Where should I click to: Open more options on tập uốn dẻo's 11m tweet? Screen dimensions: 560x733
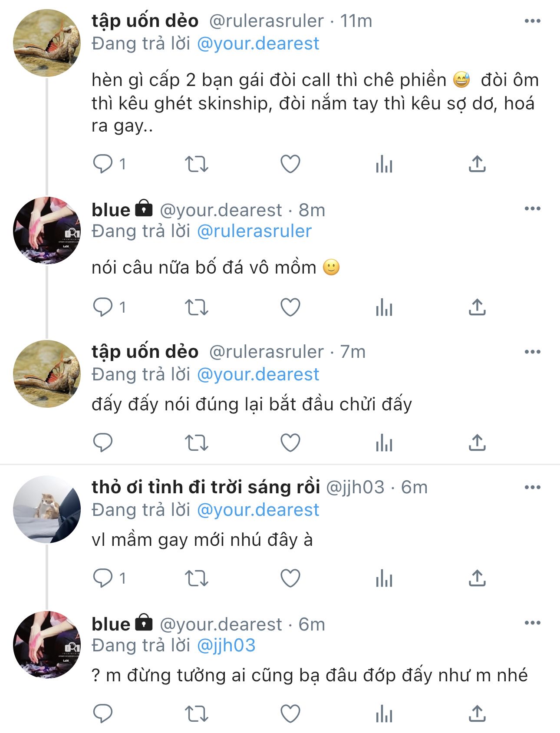click(x=533, y=21)
